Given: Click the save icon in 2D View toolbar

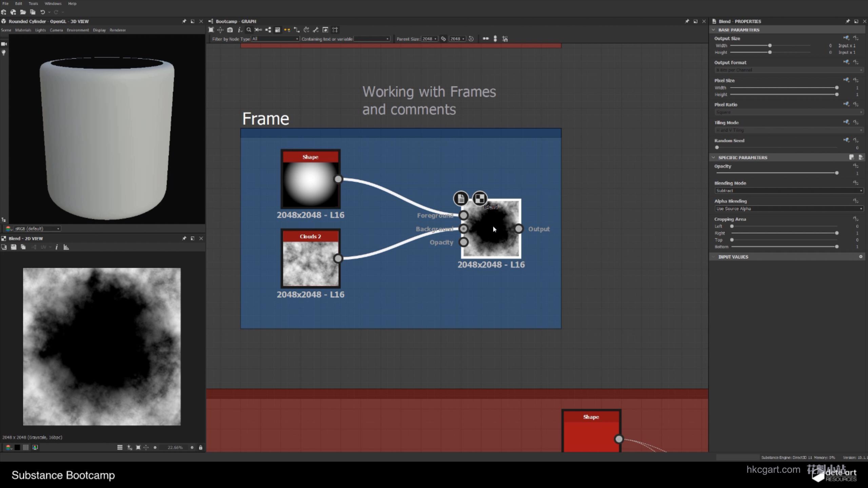Looking at the screenshot, I should [14, 247].
